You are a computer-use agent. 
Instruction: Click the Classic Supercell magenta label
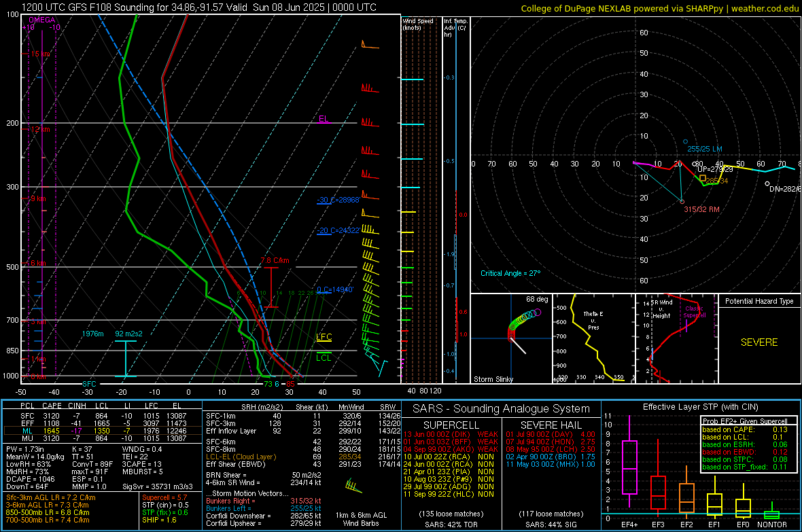[694, 312]
